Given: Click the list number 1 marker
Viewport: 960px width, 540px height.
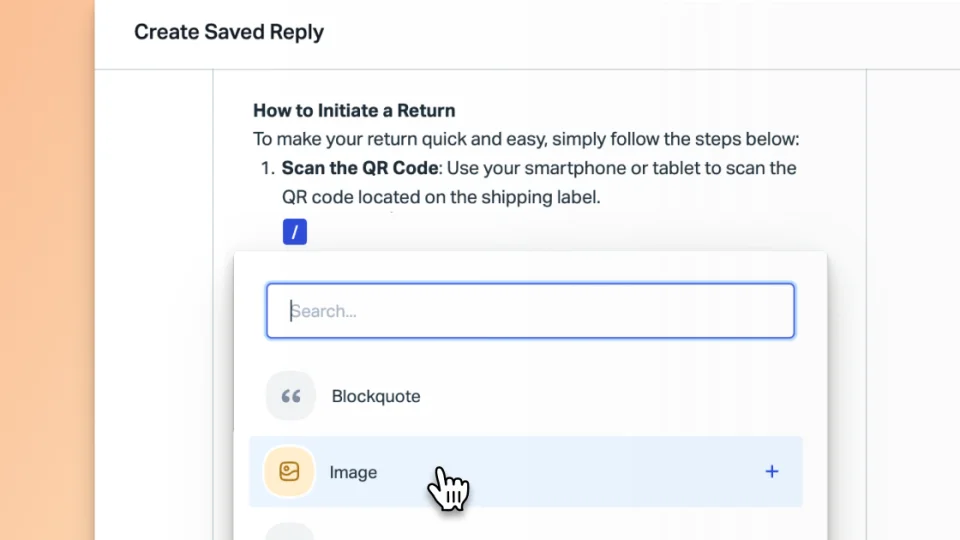Looking at the screenshot, I should coord(266,168).
